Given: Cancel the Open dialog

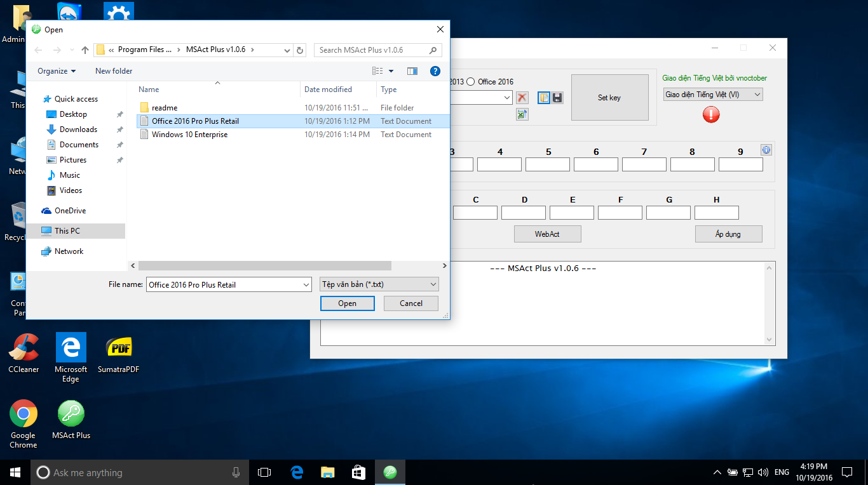Looking at the screenshot, I should click(411, 303).
